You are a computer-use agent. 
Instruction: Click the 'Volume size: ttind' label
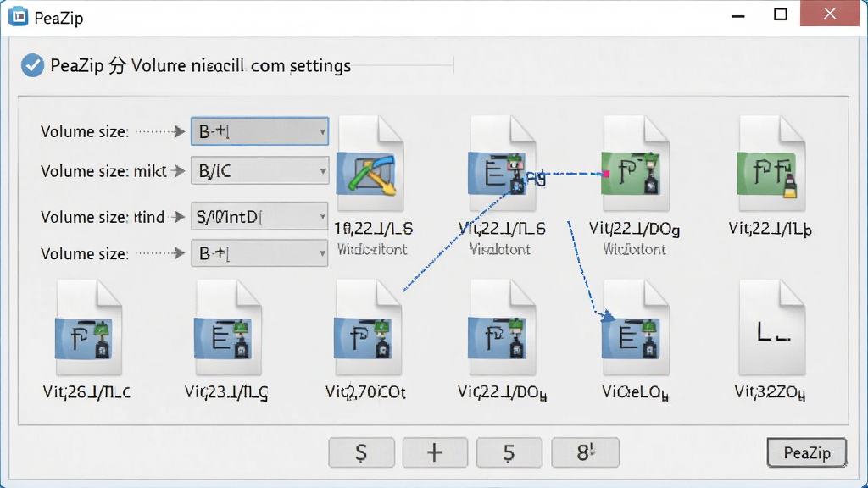(103, 217)
